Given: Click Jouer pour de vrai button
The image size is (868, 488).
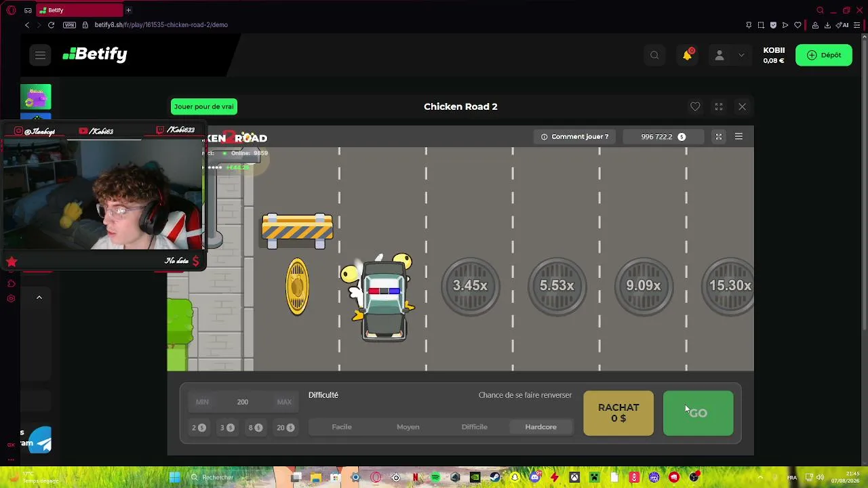Looking at the screenshot, I should click(203, 106).
